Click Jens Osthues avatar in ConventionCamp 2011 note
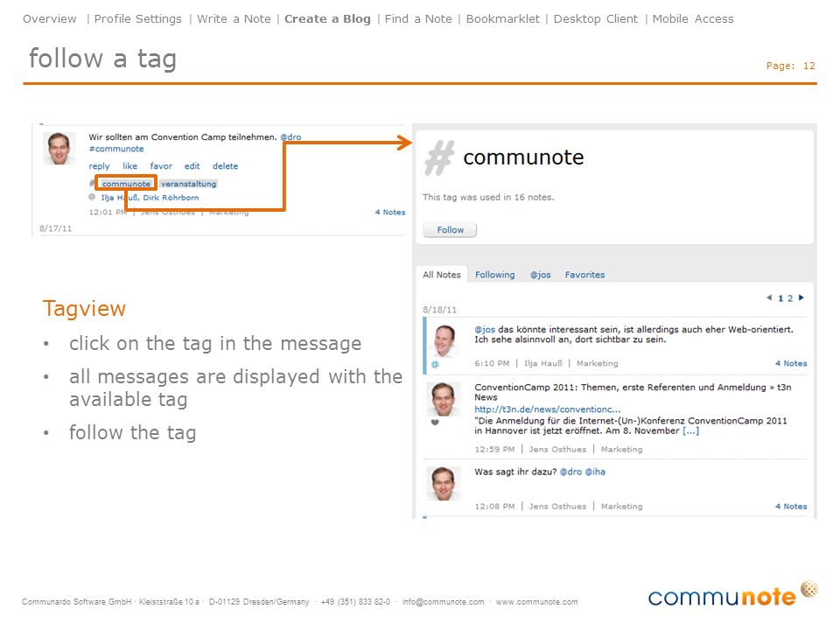The height and width of the screenshot is (630, 840). [444, 399]
